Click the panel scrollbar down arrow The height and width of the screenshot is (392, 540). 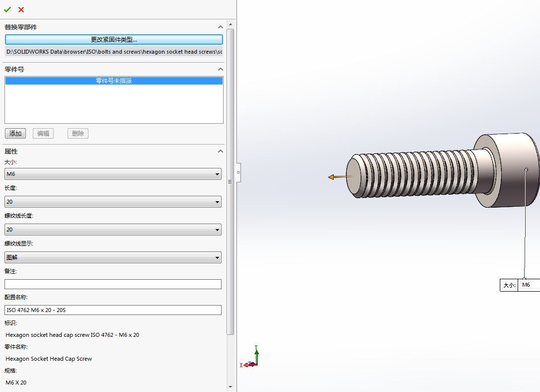(x=231, y=387)
